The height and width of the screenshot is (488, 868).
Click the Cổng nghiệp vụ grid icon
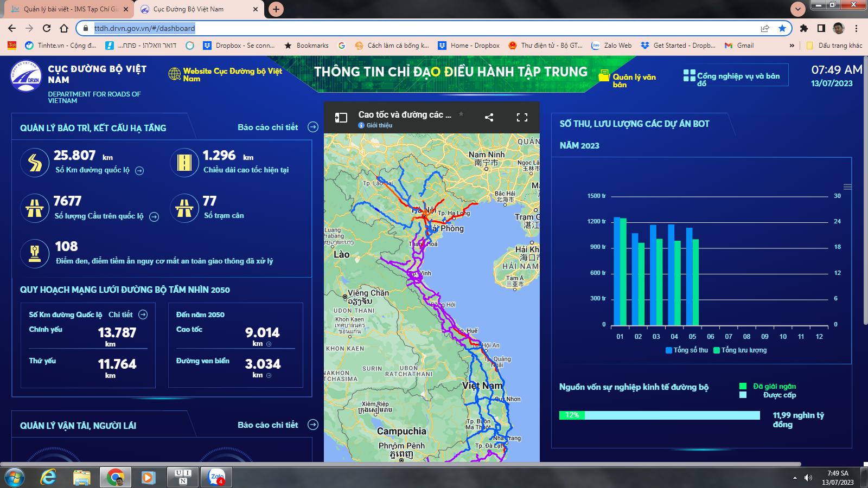(689, 76)
